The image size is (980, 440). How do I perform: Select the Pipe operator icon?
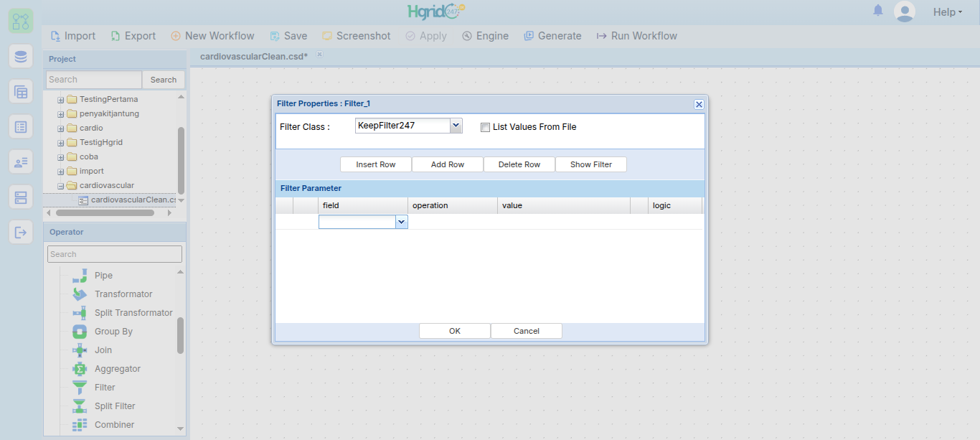click(80, 276)
